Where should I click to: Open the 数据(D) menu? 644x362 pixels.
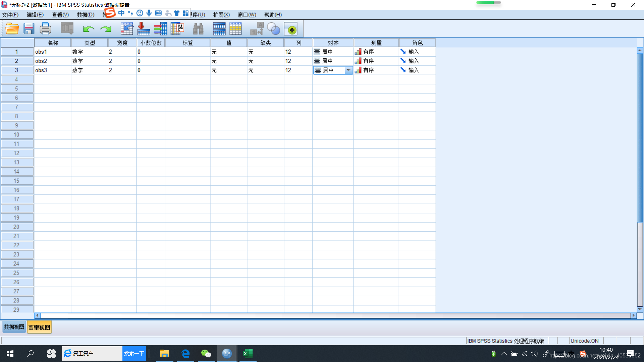click(86, 15)
